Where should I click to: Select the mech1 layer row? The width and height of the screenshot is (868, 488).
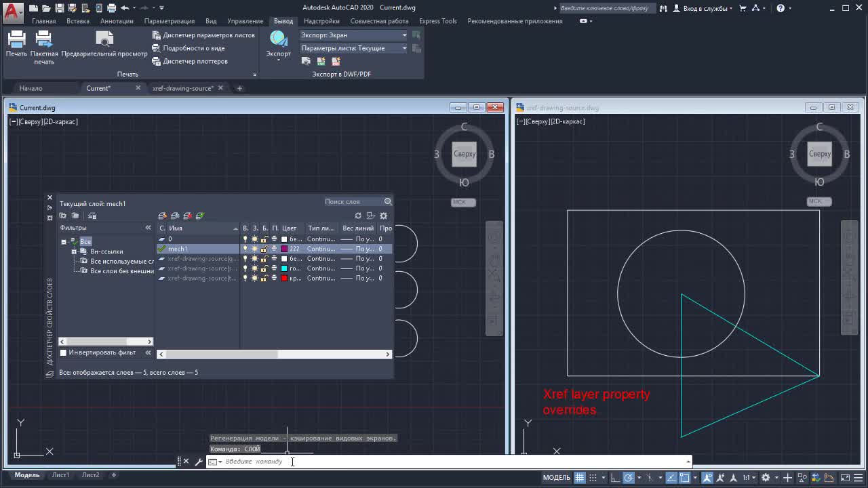coord(275,249)
